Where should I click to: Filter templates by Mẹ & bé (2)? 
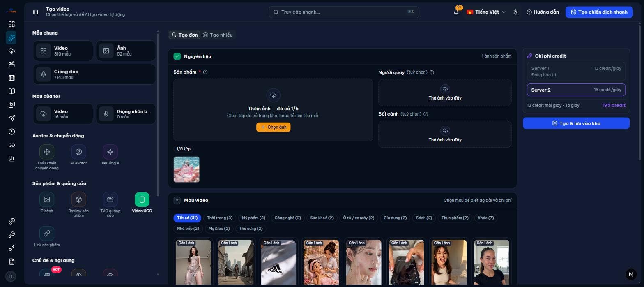[x=219, y=229]
